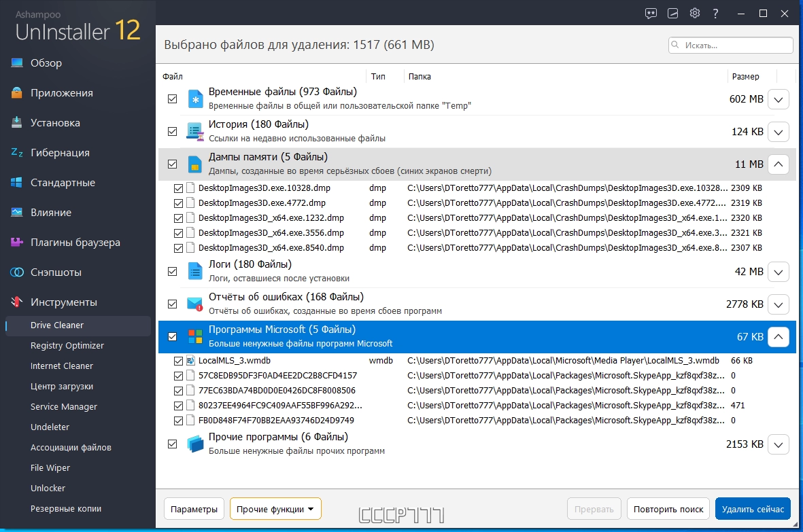This screenshot has width=803, height=532.
Task: Expand the Логи file group
Action: pyautogui.click(x=779, y=272)
